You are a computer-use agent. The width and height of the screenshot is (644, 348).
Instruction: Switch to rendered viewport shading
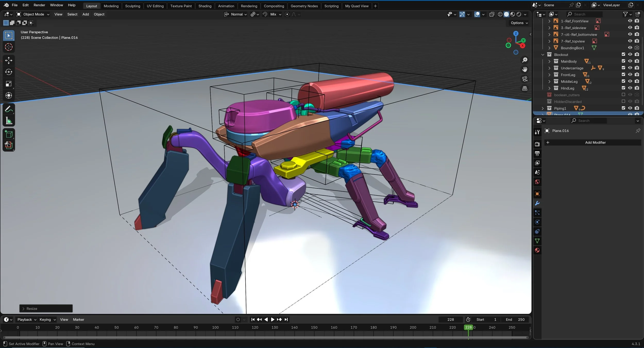[519, 14]
